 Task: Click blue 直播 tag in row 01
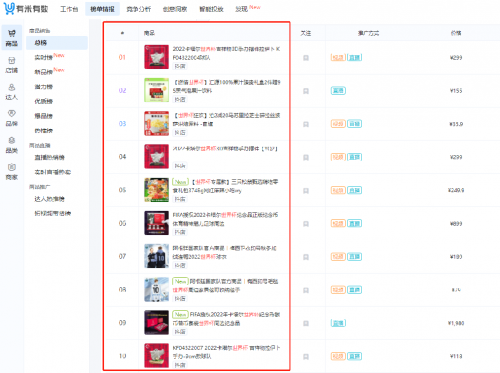pyautogui.click(x=354, y=57)
